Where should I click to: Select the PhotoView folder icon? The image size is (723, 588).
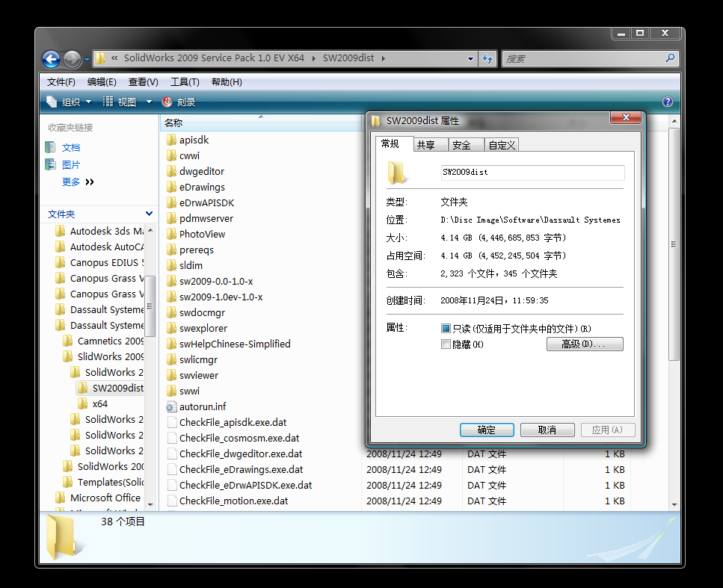click(171, 234)
